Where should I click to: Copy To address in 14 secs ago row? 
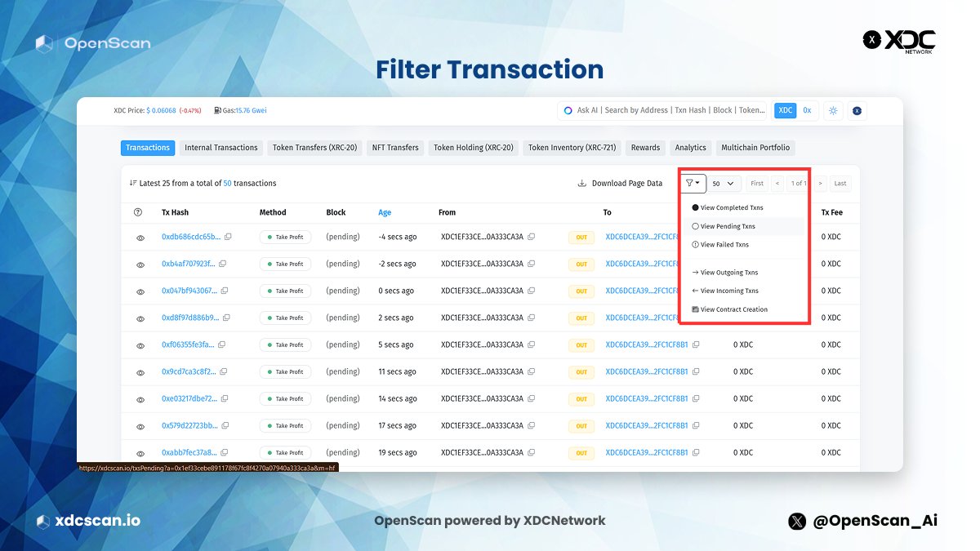pos(696,398)
